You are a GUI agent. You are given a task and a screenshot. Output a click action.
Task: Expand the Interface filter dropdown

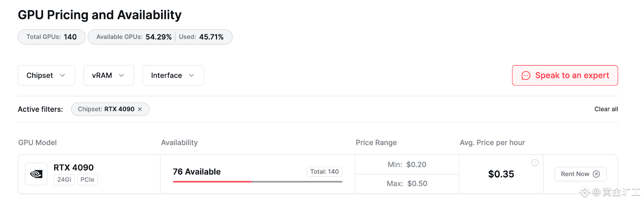pyautogui.click(x=173, y=75)
